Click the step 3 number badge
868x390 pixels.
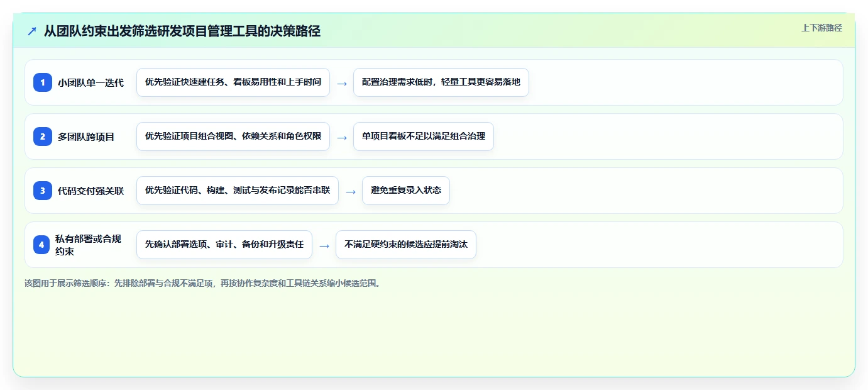(x=43, y=191)
